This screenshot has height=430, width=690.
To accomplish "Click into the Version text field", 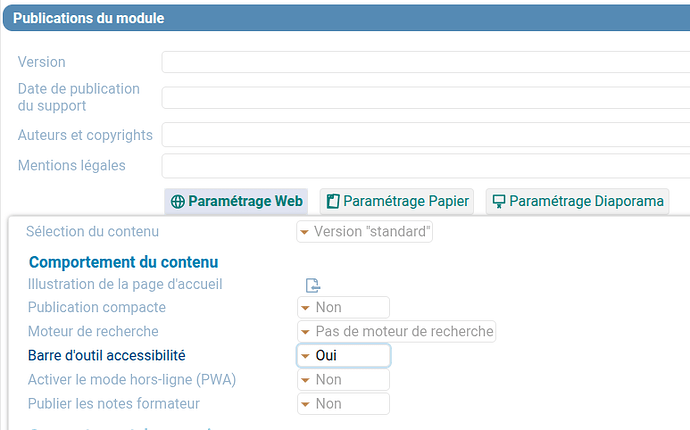I will pyautogui.click(x=425, y=63).
